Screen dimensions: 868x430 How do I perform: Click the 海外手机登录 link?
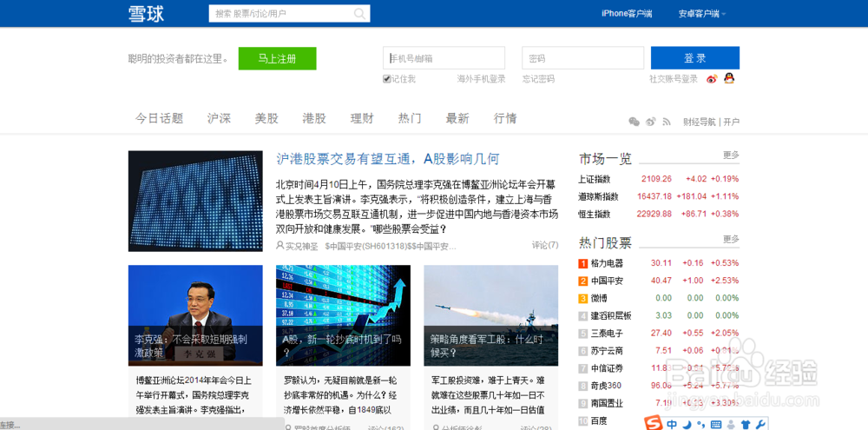(481, 79)
